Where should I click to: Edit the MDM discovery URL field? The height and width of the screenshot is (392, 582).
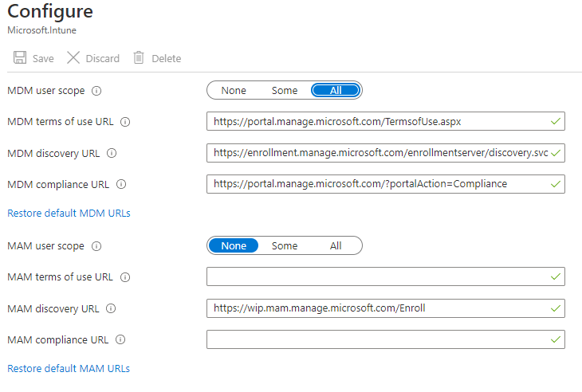click(386, 153)
